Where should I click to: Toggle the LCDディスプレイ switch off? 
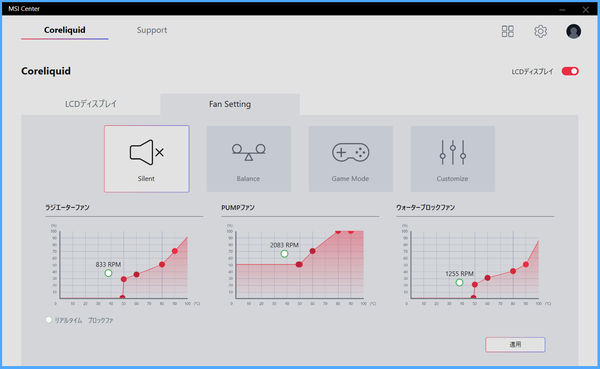click(x=570, y=71)
